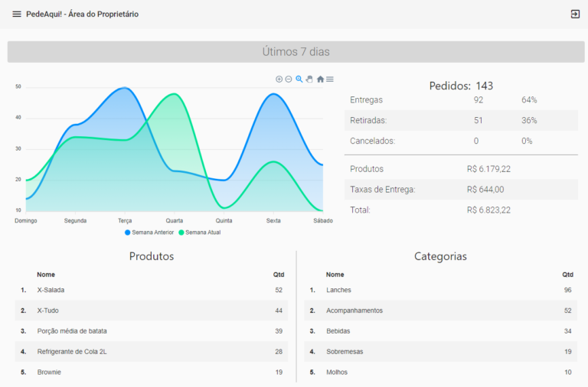Activate the selection zoom magnifier tool
The height and width of the screenshot is (387, 588).
(x=299, y=80)
